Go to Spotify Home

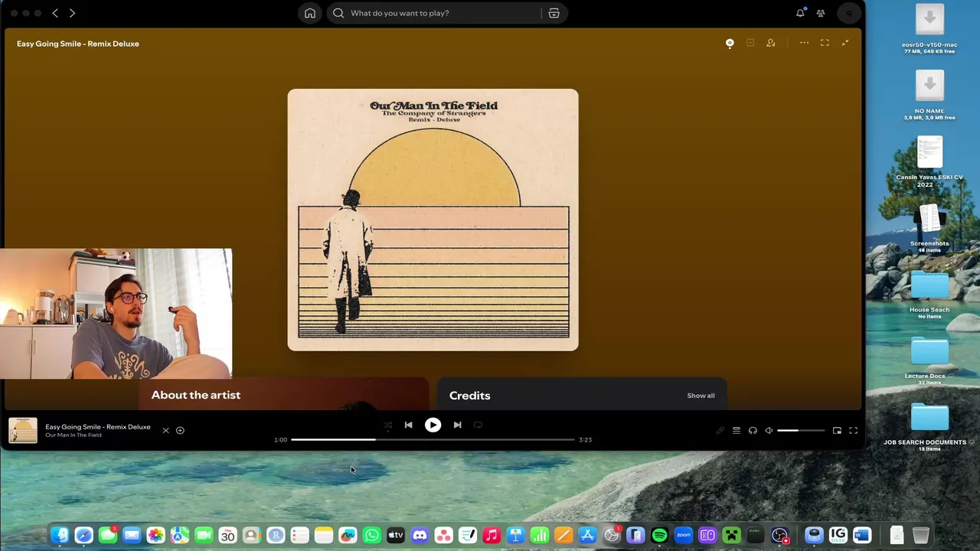coord(310,13)
